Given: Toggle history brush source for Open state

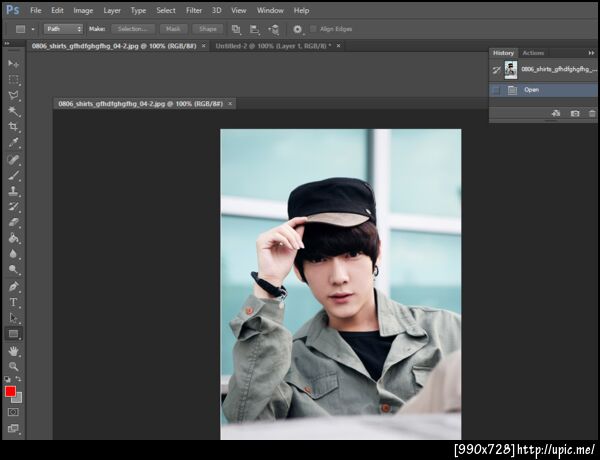Looking at the screenshot, I should [496, 90].
